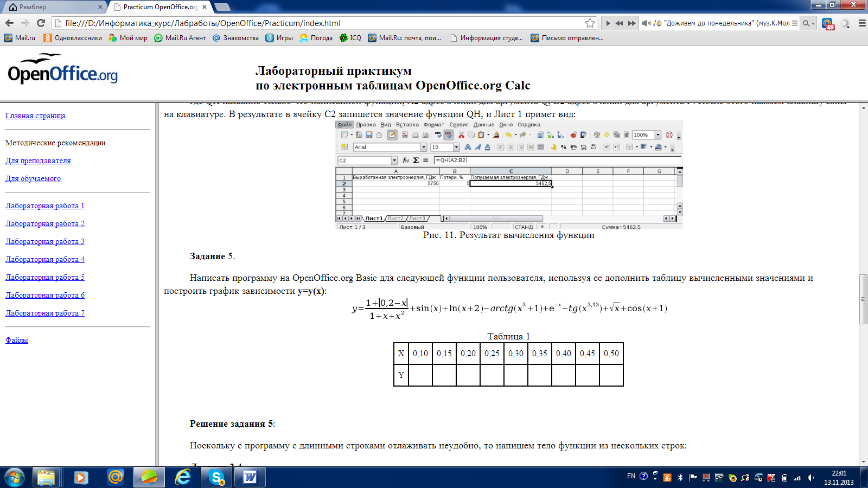Close the Practicum OpenOffice.org tab
Screen dimensions: 868x488
[x=205, y=7]
